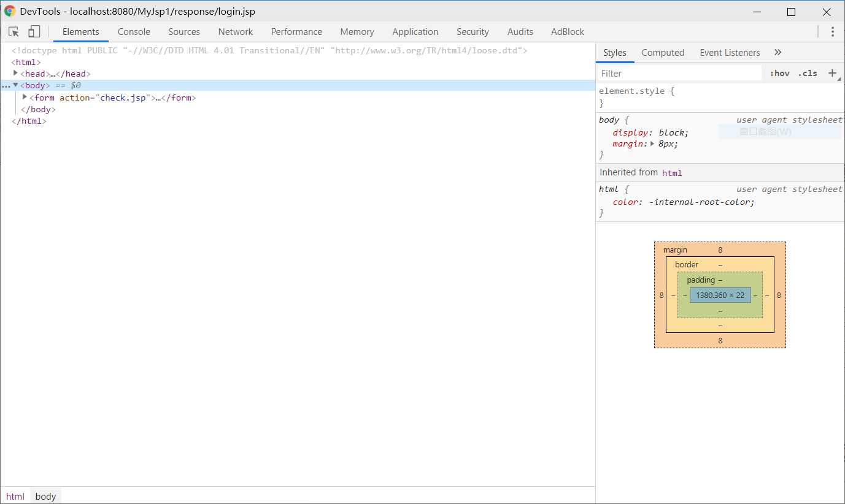
Task: Open the Network tab
Action: [x=236, y=32]
